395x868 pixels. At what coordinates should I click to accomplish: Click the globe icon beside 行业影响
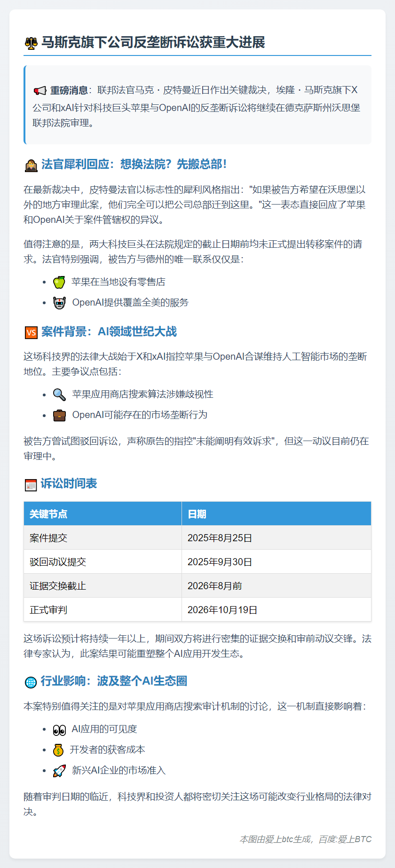[31, 682]
